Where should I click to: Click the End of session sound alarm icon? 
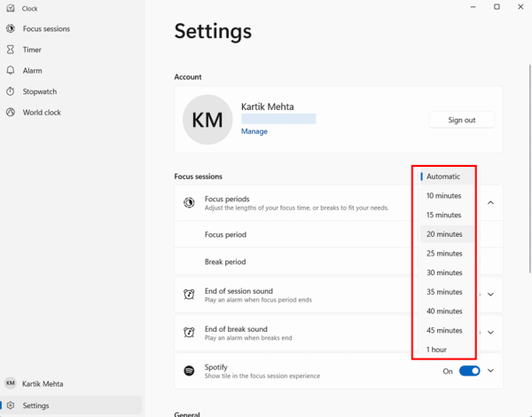[189, 294]
